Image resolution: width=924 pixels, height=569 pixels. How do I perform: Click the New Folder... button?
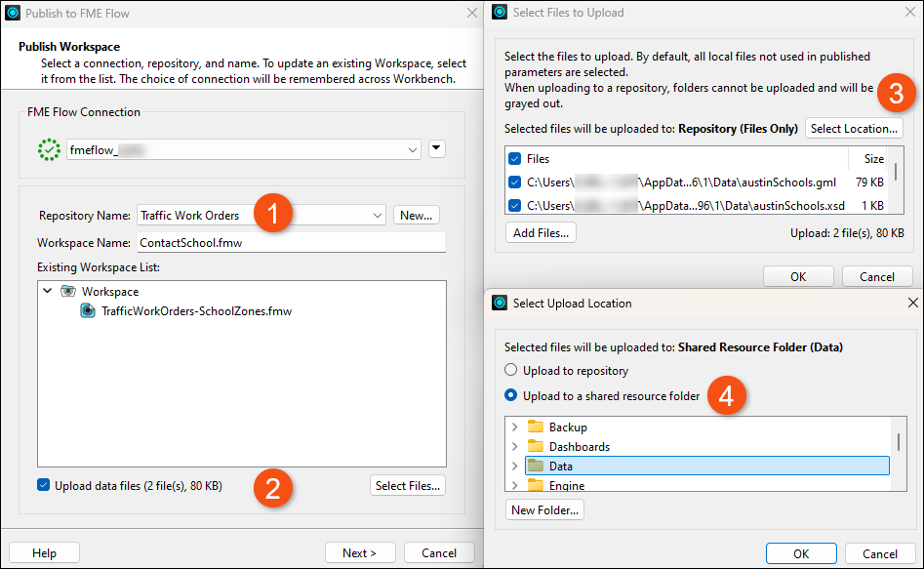coord(545,509)
